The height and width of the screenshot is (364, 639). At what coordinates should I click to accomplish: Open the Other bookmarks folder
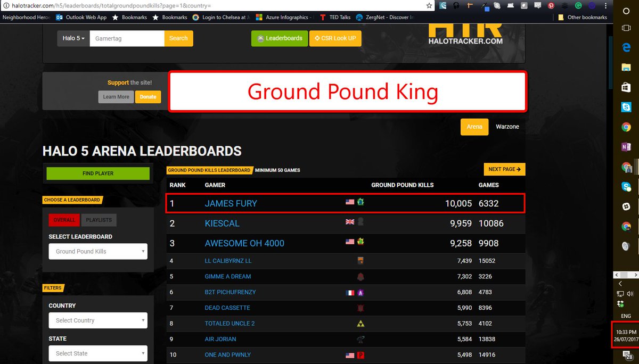pos(583,17)
